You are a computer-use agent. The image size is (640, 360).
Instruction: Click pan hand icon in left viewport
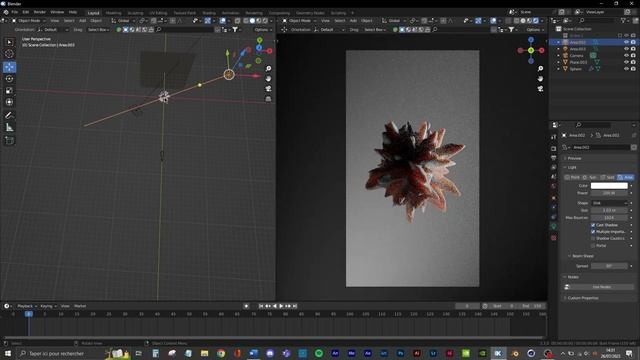pos(268,78)
